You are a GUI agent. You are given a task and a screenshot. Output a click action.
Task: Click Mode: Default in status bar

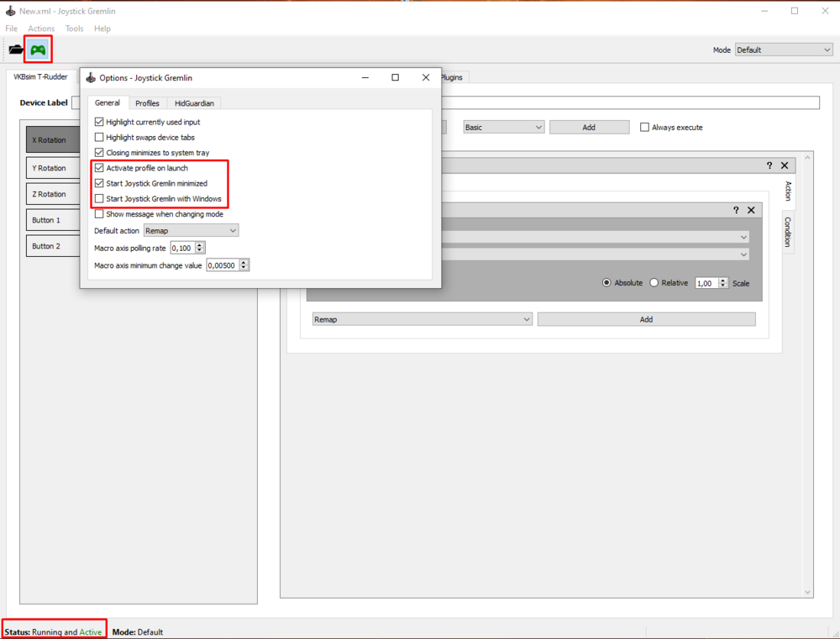click(x=138, y=632)
